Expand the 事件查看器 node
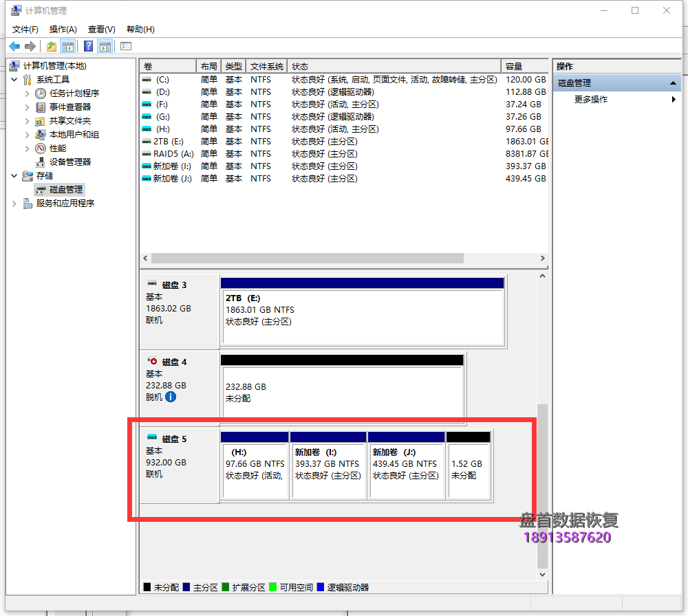 point(28,107)
